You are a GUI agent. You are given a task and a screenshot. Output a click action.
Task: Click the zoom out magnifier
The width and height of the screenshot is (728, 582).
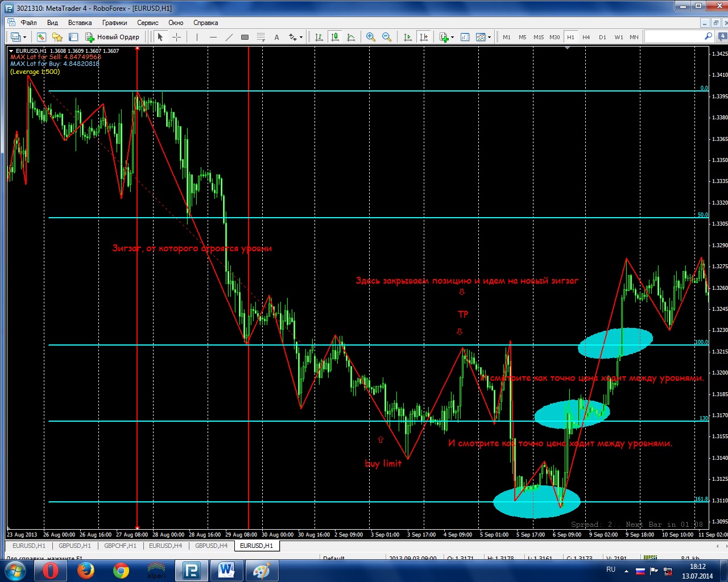[x=387, y=37]
